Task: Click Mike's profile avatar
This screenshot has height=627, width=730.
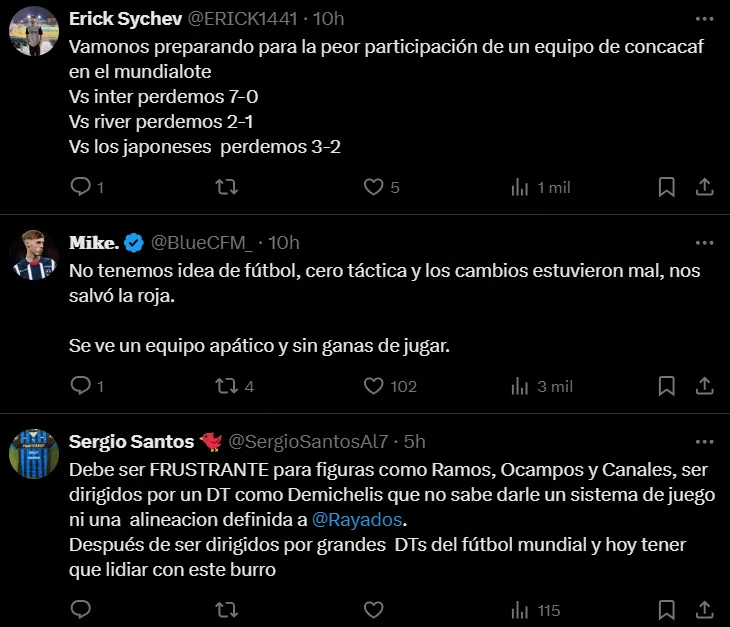Action: [x=34, y=256]
